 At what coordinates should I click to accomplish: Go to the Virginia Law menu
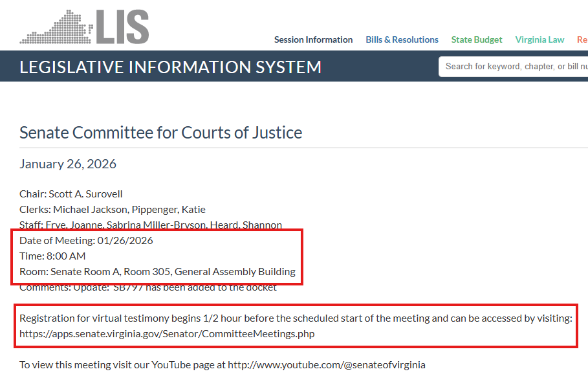click(539, 39)
